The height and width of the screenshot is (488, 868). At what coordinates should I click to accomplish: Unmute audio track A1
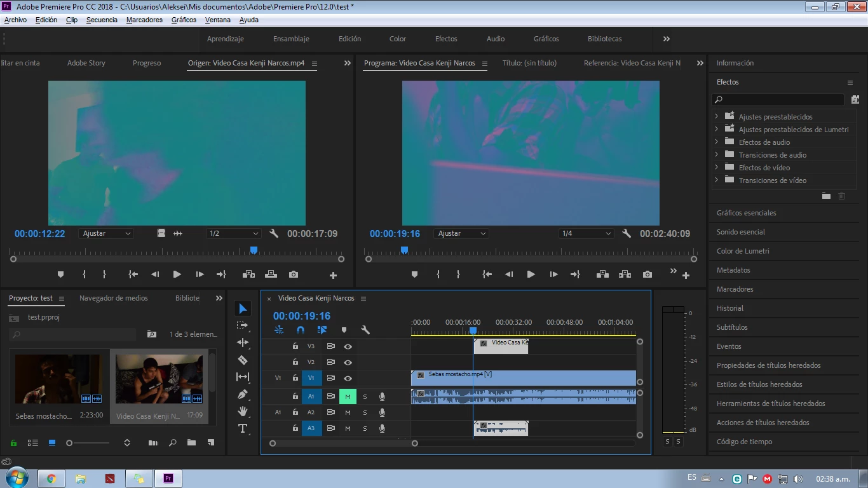click(x=348, y=396)
